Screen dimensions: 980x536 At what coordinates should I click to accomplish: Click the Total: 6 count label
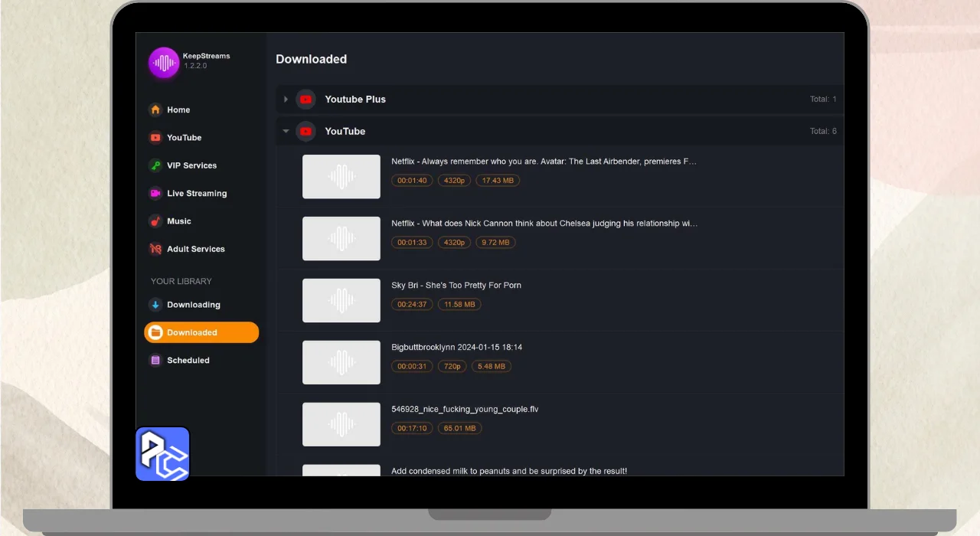click(x=823, y=131)
